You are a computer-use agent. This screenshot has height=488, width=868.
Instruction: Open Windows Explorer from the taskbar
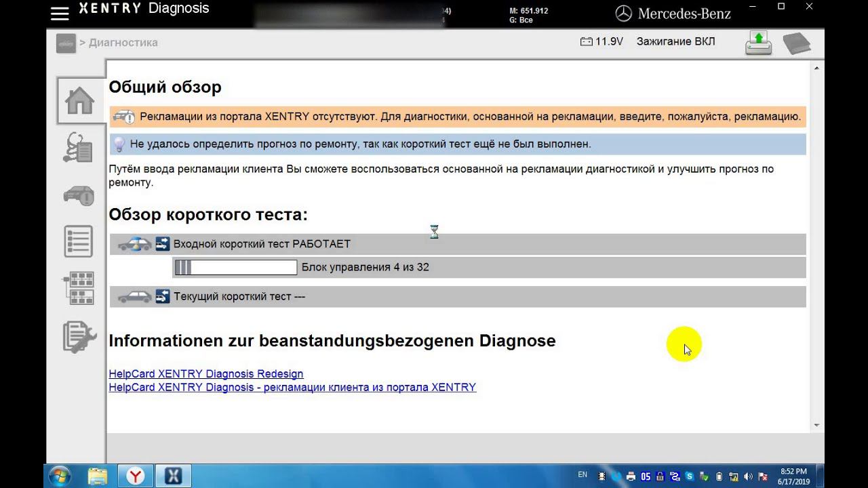pyautogui.click(x=98, y=476)
